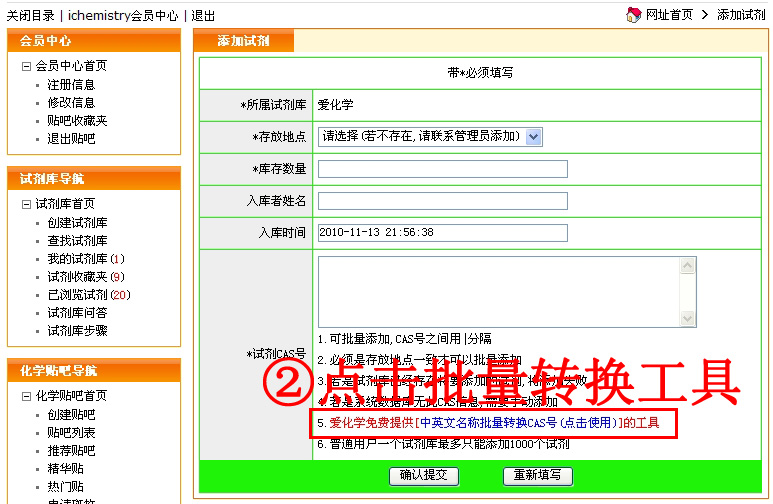This screenshot has width=773, height=504.
Task: Click the 退出 logout link
Action: click(203, 16)
